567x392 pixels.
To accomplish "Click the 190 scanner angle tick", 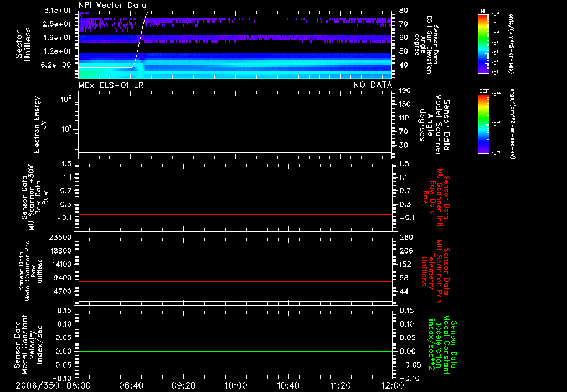I will pyautogui.click(x=405, y=91).
